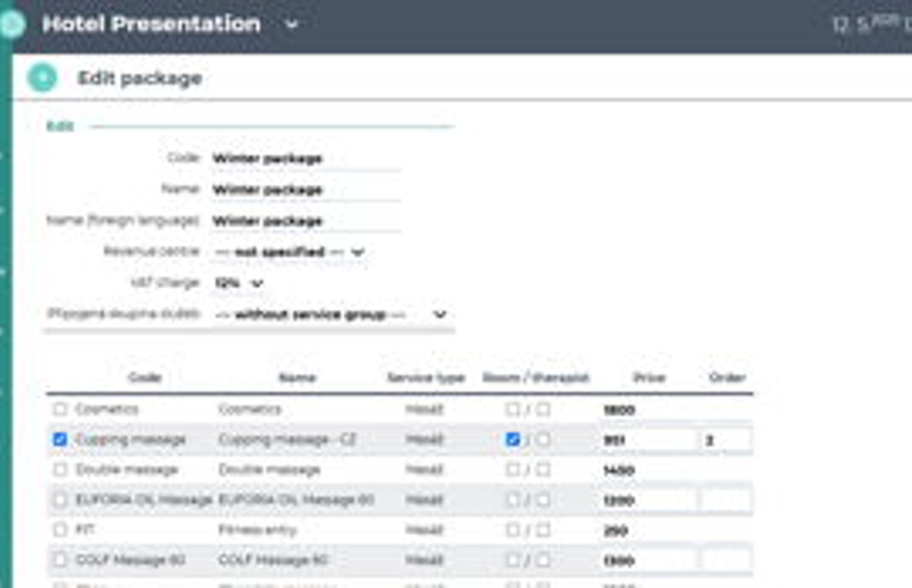
Task: Click the Name field containing Winter package
Action: click(x=306, y=190)
